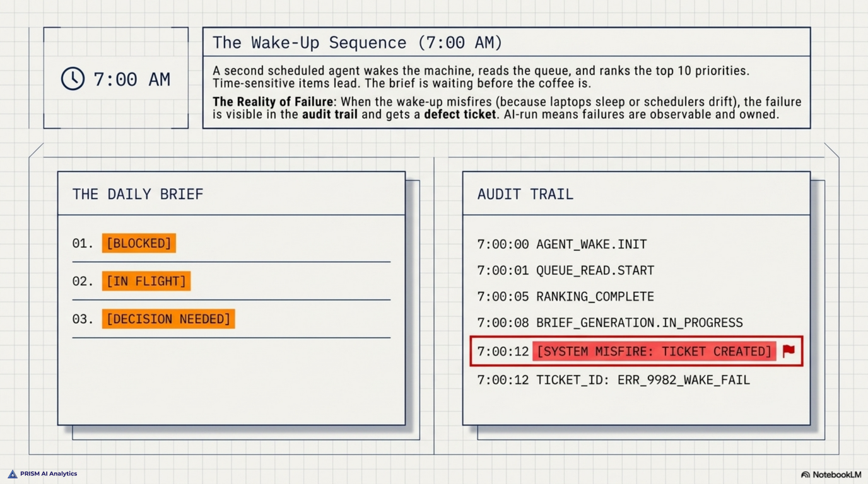
Task: Click the "7:00:00 AGENT_WAKE.INIT" log entry
Action: click(562, 245)
